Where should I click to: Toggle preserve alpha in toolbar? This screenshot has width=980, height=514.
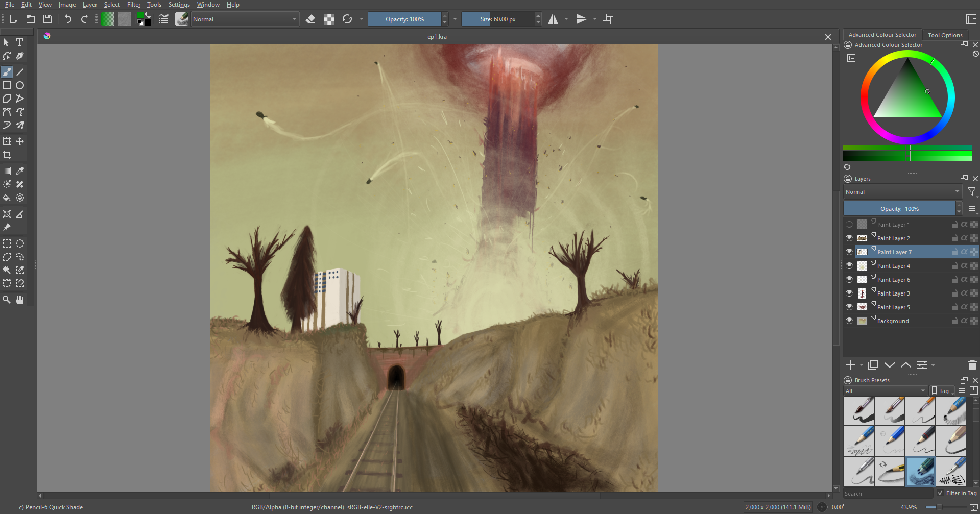[329, 19]
